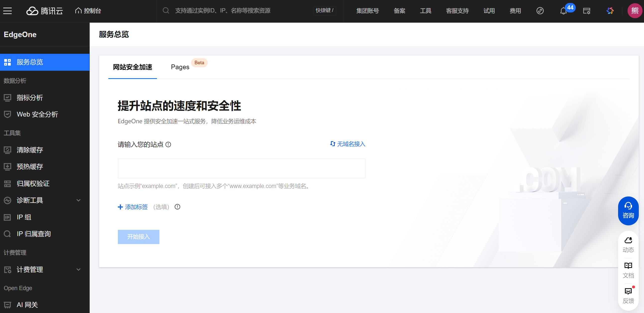Click the colorful AI assistant icon
This screenshot has height=313, width=644.
(x=610, y=11)
